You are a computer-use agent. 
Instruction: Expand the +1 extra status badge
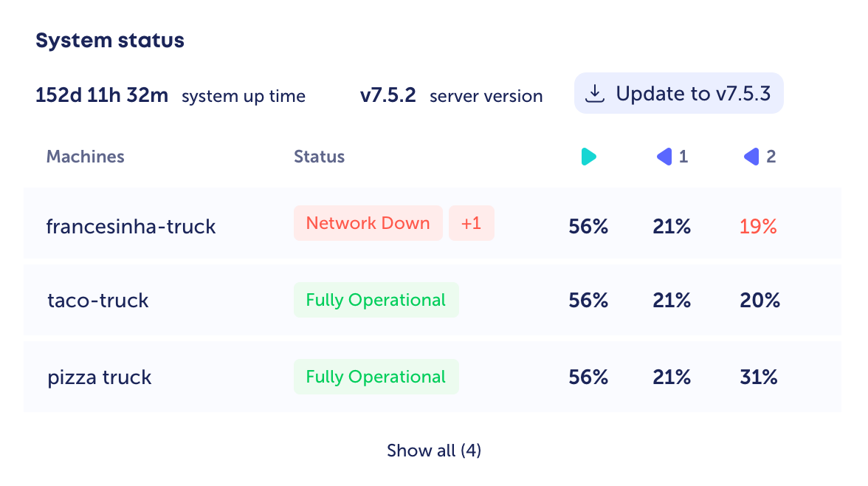point(471,223)
